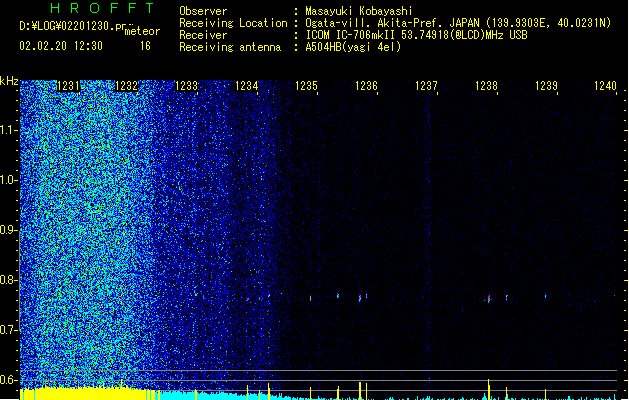The width and height of the screenshot is (629, 400).
Task: Select the A504HB(yagi 4el) antenna value
Action: tap(353, 47)
